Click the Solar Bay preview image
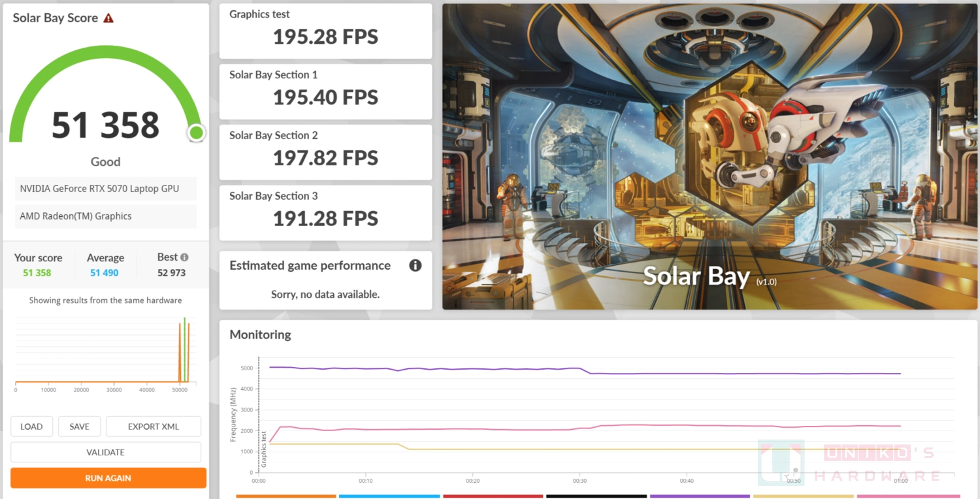 point(710,157)
